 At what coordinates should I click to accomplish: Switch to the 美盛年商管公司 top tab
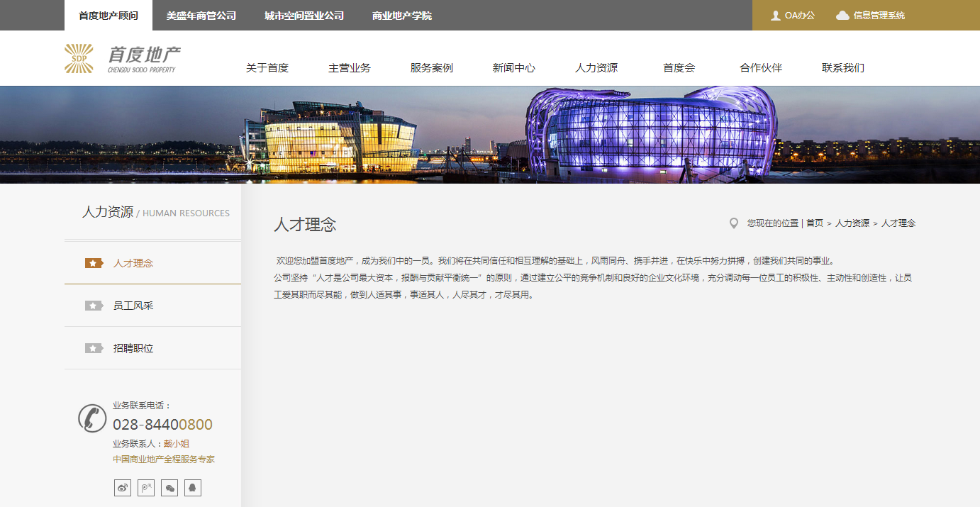tap(201, 16)
